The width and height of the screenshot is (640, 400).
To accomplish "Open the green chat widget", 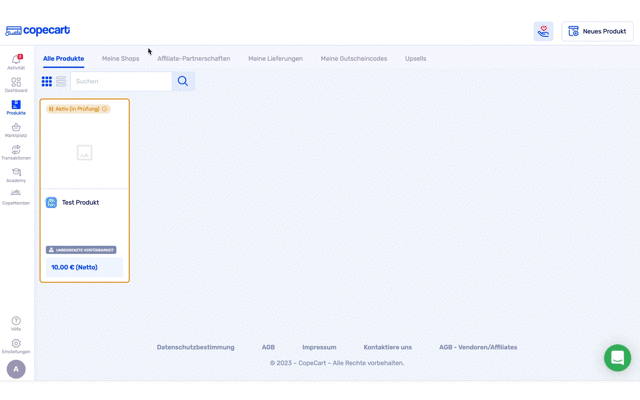I will click(617, 357).
